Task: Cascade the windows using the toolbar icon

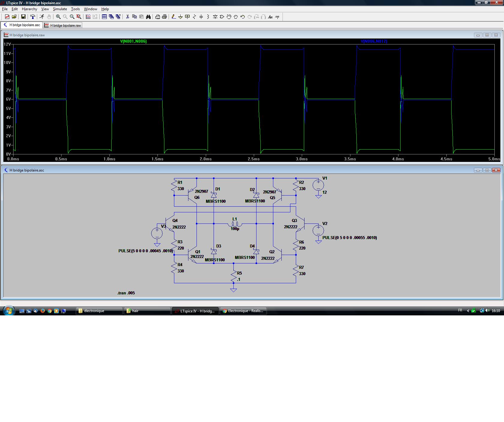Action: coord(111,17)
